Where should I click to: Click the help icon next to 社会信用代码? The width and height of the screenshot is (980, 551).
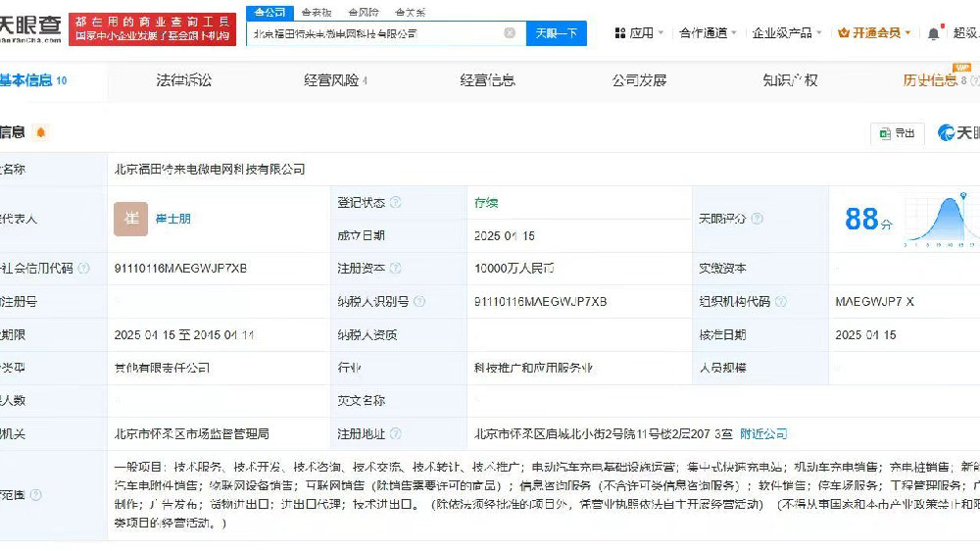click(x=83, y=269)
